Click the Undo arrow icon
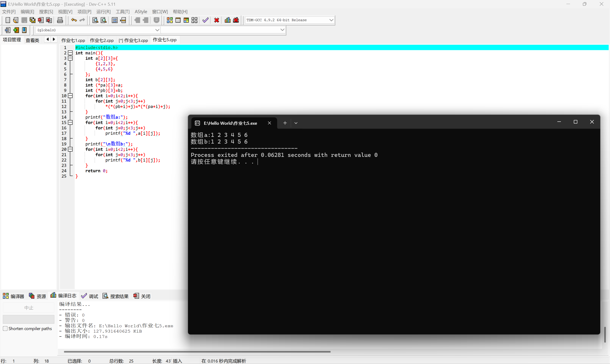610x364 pixels. [x=74, y=20]
